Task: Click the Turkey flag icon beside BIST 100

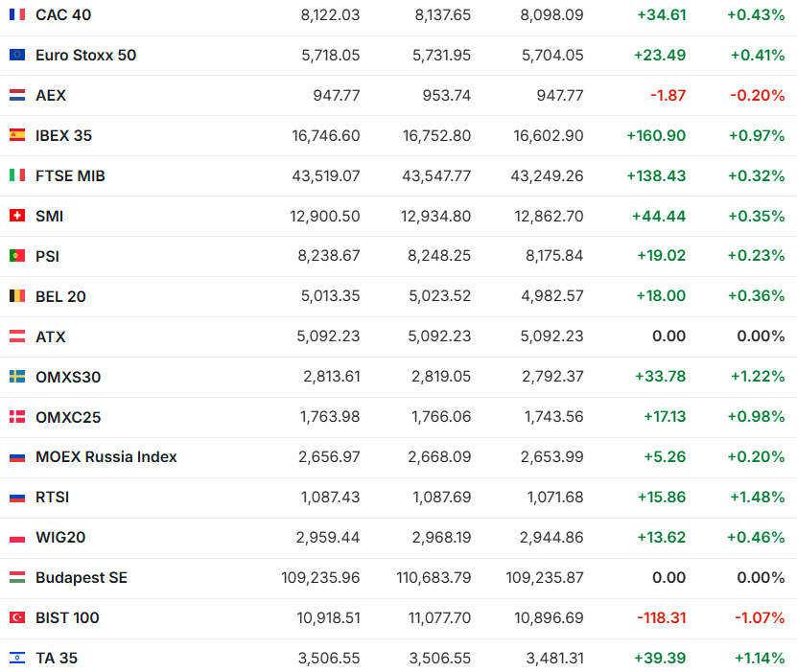Action: [17, 617]
